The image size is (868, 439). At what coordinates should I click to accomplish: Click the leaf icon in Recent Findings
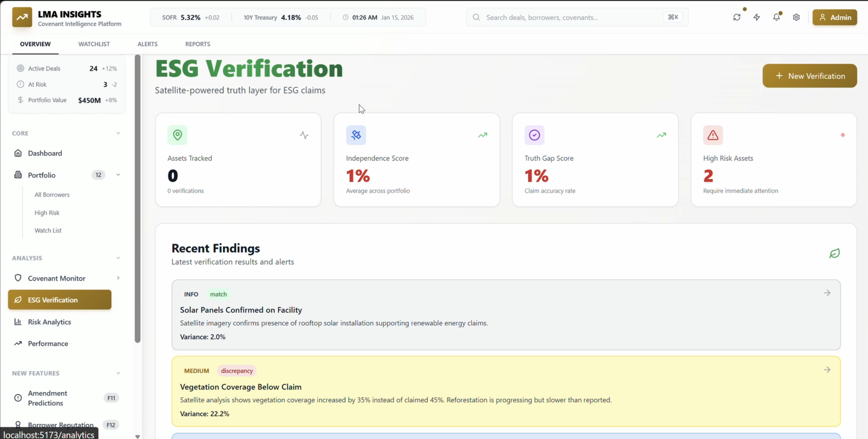tap(834, 253)
